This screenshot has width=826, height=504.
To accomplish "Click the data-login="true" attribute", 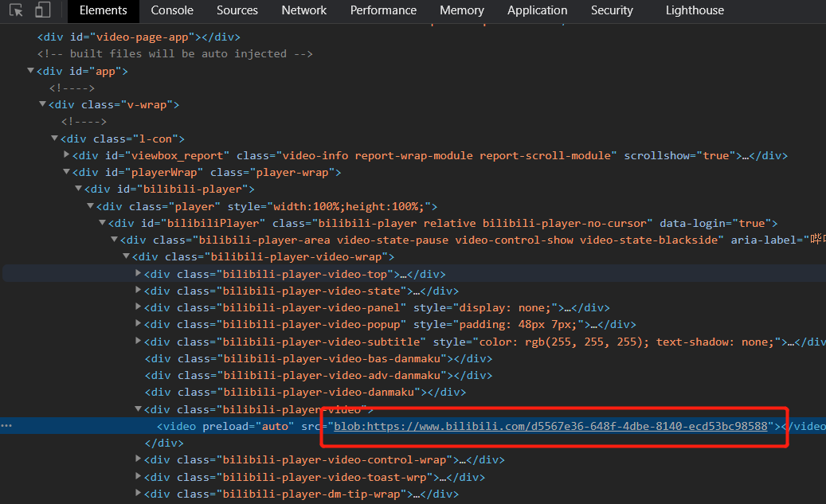I will tap(715, 223).
